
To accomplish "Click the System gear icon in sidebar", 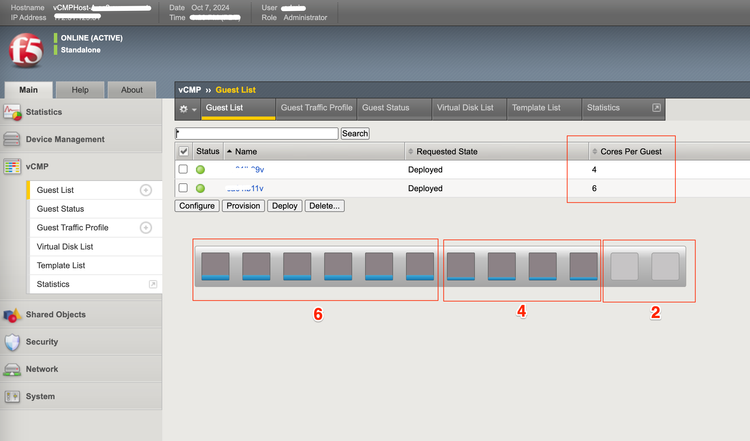I will 13,397.
